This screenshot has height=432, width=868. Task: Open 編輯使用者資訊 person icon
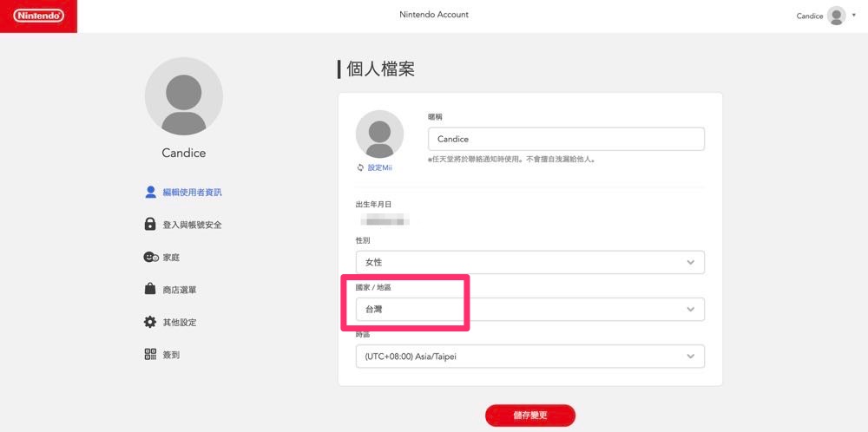pyautogui.click(x=150, y=192)
